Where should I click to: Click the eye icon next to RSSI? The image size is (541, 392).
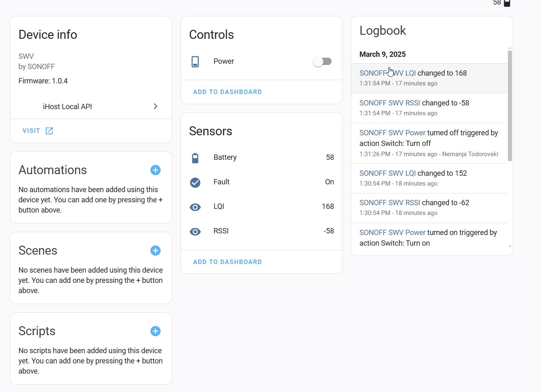coord(195,231)
